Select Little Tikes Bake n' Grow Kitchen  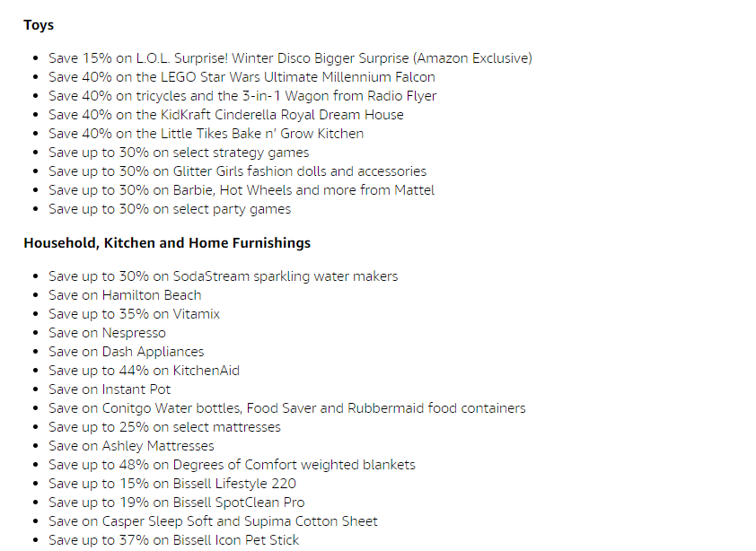tap(206, 134)
